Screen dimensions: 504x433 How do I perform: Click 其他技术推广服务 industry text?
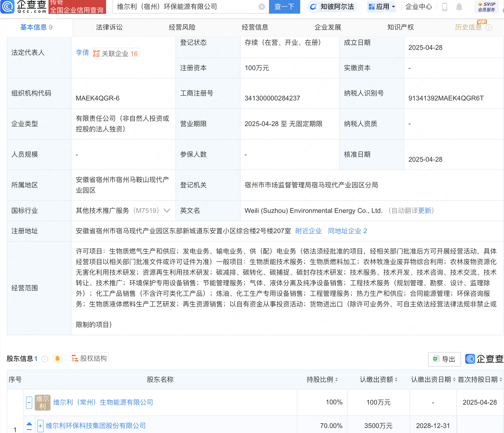coord(102,211)
